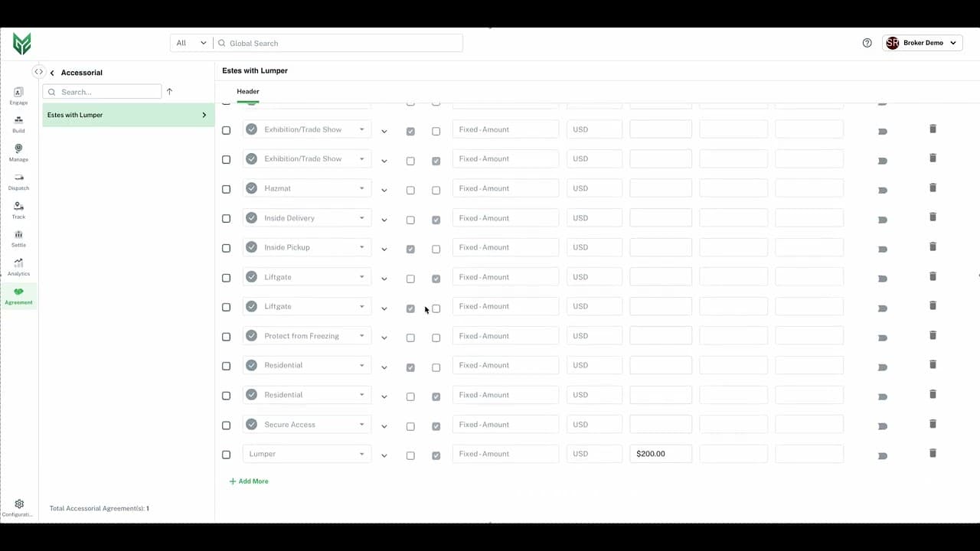Uncheck the checked box on Inside Delivery row
The height and width of the screenshot is (551, 980).
[x=436, y=220]
